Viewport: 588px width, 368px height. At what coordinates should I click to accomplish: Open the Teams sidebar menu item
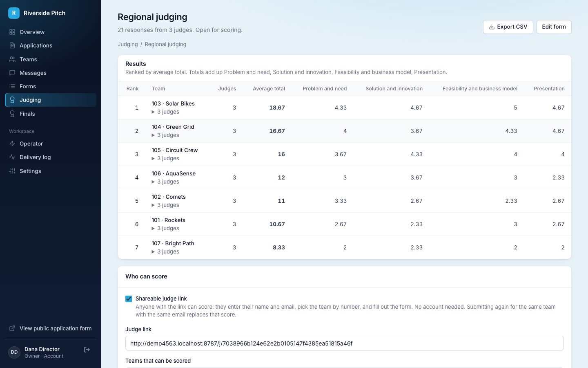pos(51,59)
